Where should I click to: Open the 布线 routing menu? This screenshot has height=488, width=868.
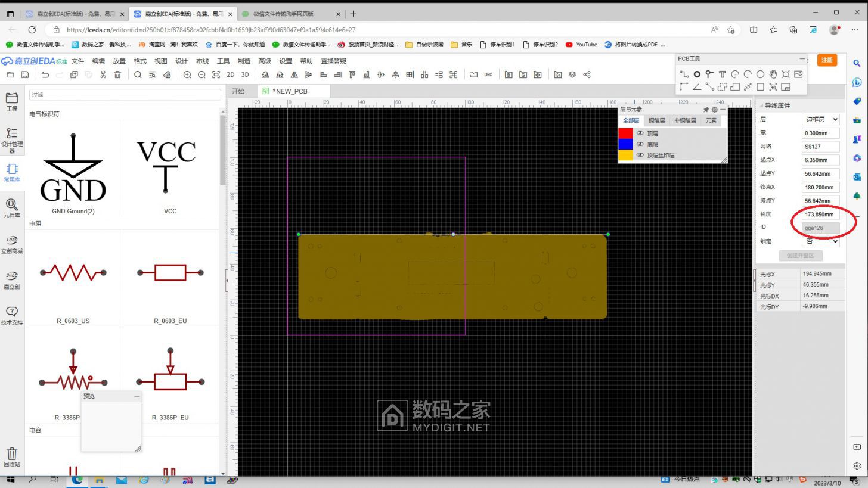tap(203, 61)
